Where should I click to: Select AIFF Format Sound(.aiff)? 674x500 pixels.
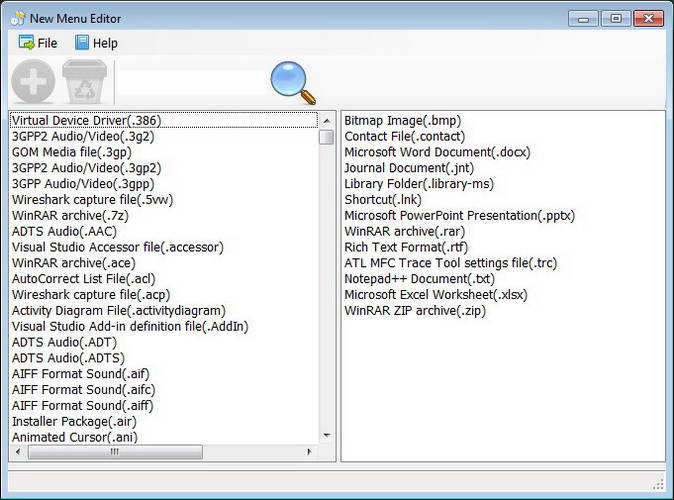pos(164,406)
